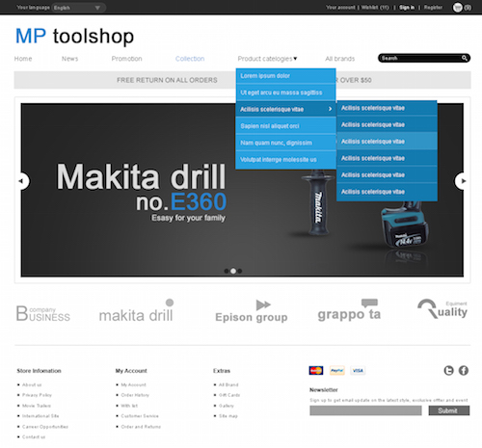Open International Site footer link
The image size is (482, 448).
pyautogui.click(x=40, y=416)
